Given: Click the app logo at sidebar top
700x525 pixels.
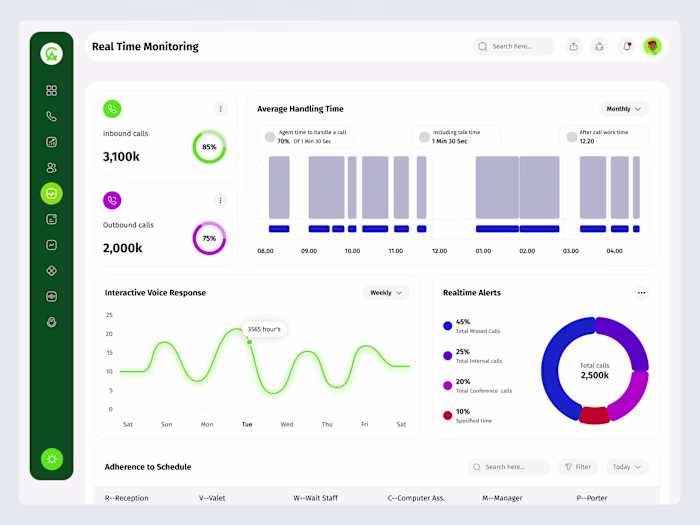Looking at the screenshot, I should tap(51, 54).
